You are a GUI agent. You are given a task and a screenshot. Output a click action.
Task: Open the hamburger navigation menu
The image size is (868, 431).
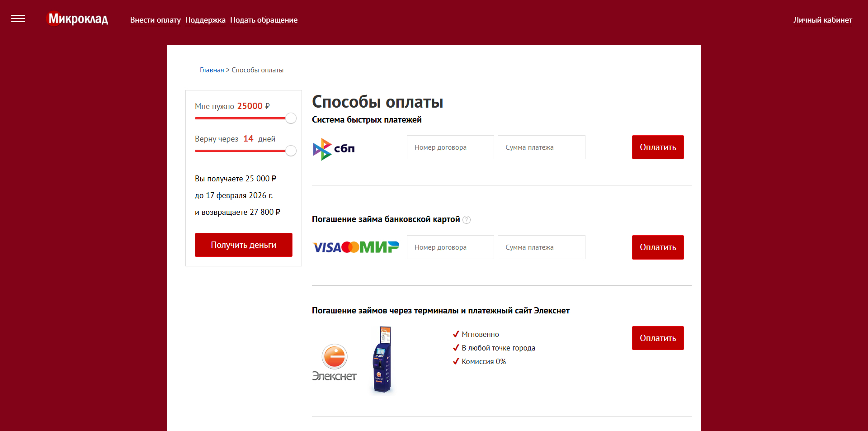click(x=18, y=19)
